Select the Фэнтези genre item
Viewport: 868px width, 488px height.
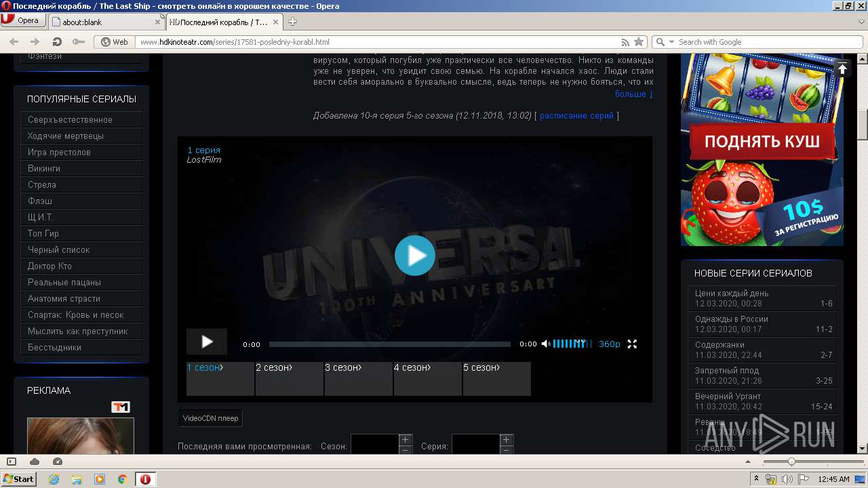pos(82,57)
